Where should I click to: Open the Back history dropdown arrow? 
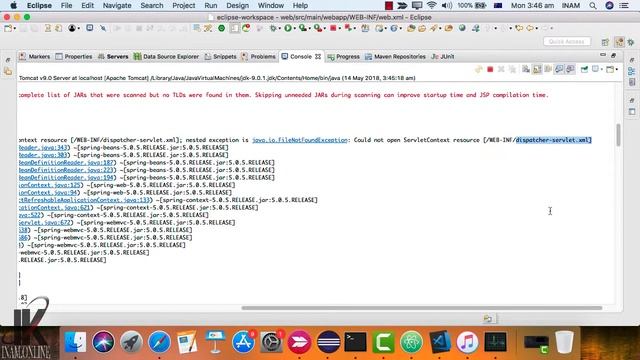coord(537,28)
